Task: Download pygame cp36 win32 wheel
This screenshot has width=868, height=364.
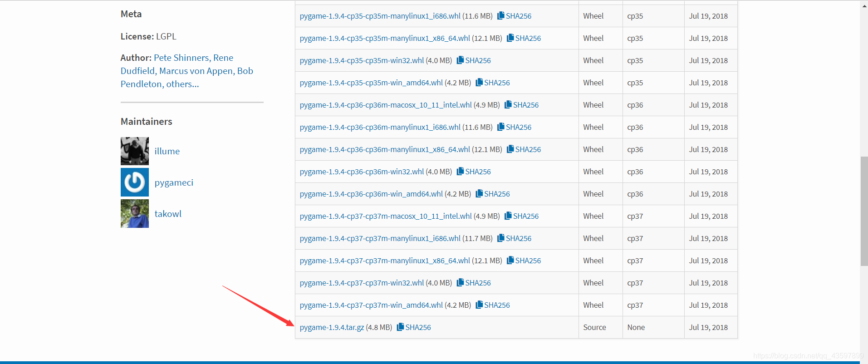Action: (x=362, y=172)
